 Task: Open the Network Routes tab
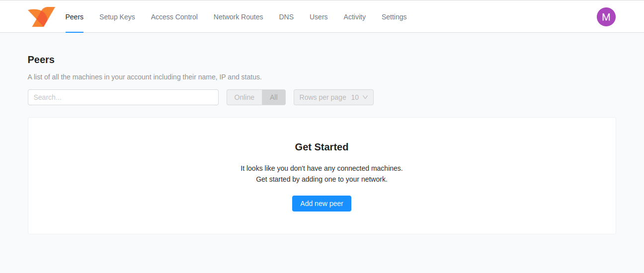(x=238, y=17)
